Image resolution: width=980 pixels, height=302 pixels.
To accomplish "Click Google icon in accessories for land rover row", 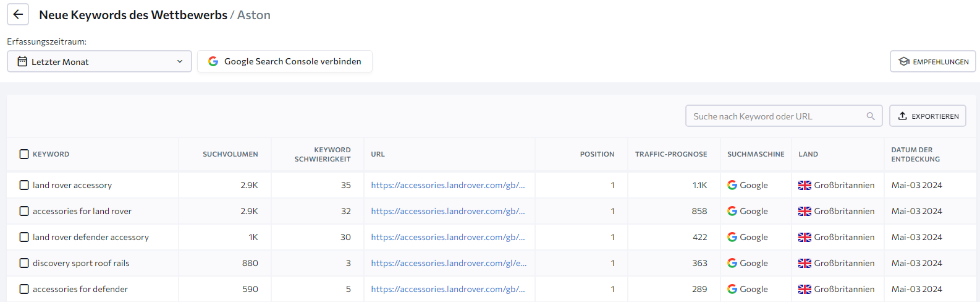I will point(732,211).
